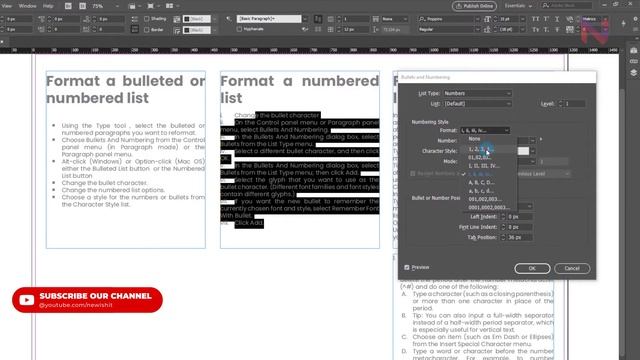Open the Essentials workspace switcher
Screen dimensions: 640x360
[518, 6]
